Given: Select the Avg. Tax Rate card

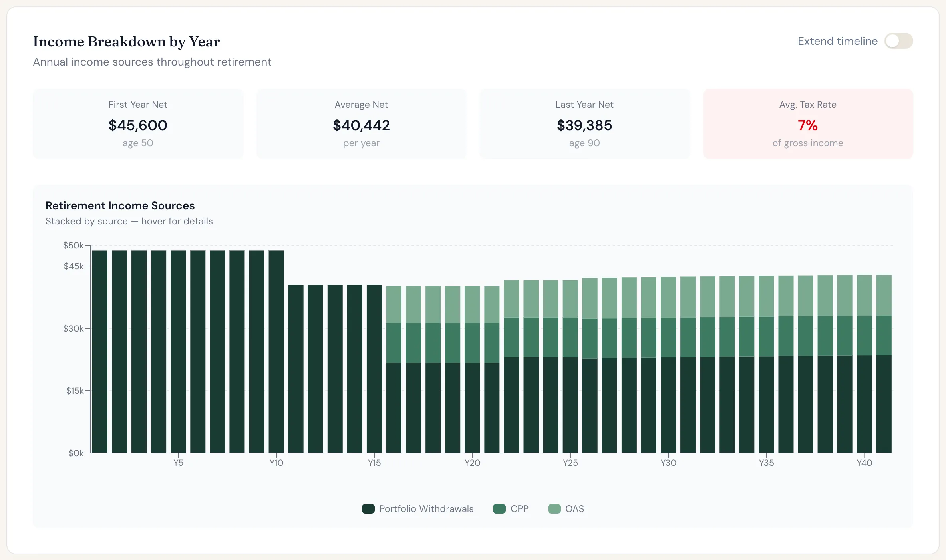Looking at the screenshot, I should [808, 124].
